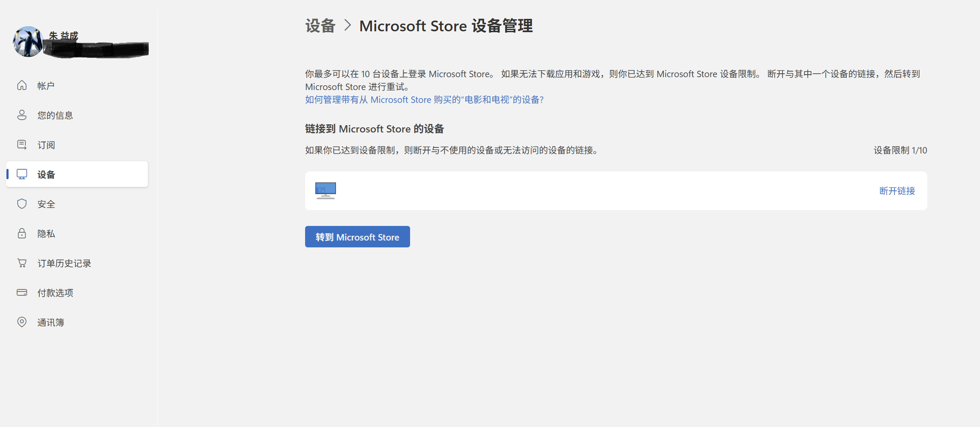Click the location pin icon beside 通讯簿
Screen dimensions: 980x427
click(x=22, y=322)
